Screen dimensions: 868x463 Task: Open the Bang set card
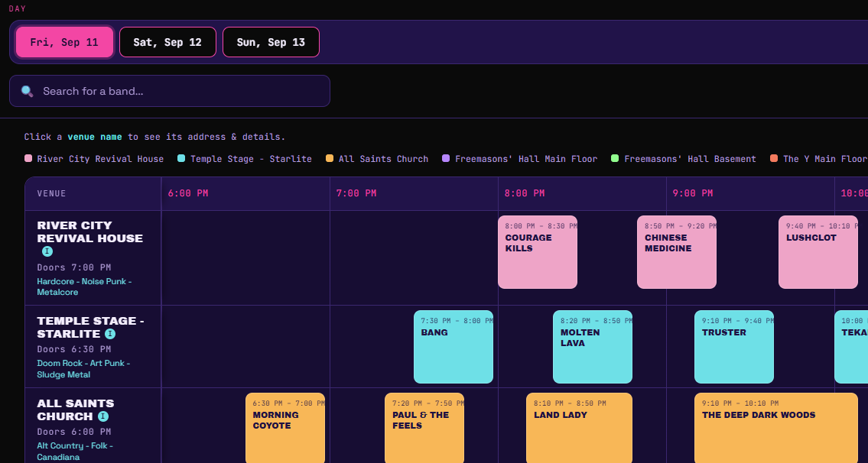point(454,347)
